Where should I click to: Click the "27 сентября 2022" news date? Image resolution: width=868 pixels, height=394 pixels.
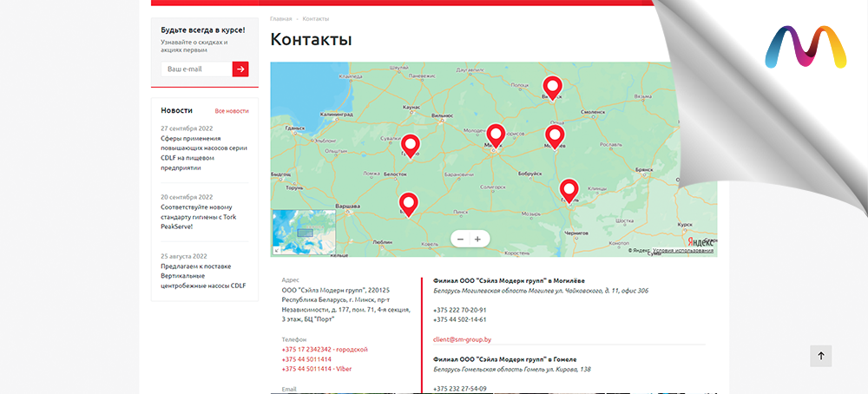187,128
